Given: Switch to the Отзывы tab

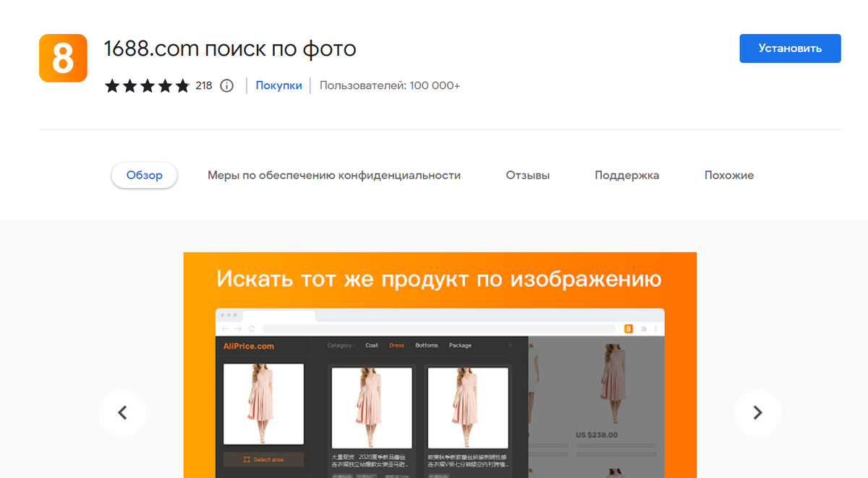Looking at the screenshot, I should pos(528,175).
